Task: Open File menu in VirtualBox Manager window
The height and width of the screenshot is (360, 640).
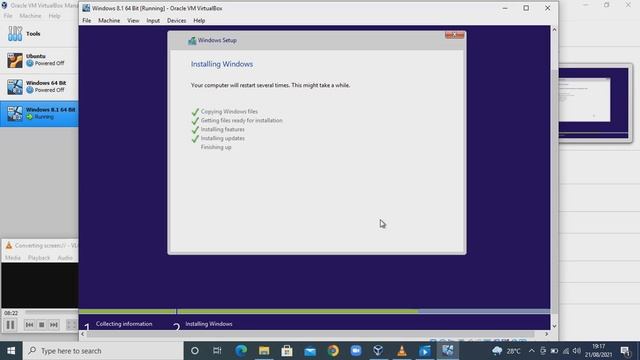Action: 8,16
